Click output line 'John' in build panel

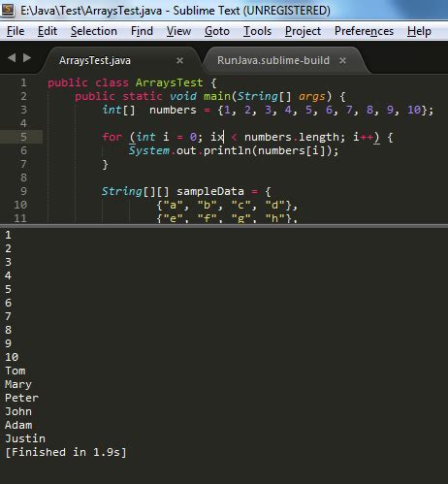click(18, 411)
